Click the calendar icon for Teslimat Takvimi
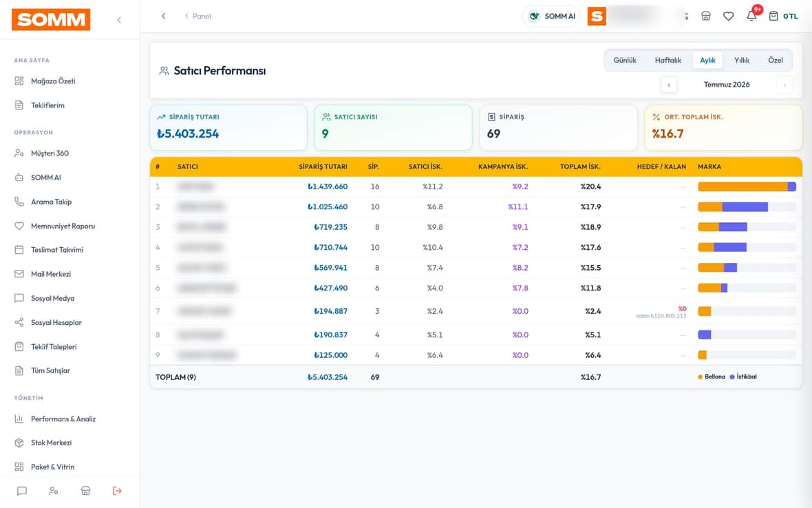This screenshot has height=508, width=812. pos(19,250)
